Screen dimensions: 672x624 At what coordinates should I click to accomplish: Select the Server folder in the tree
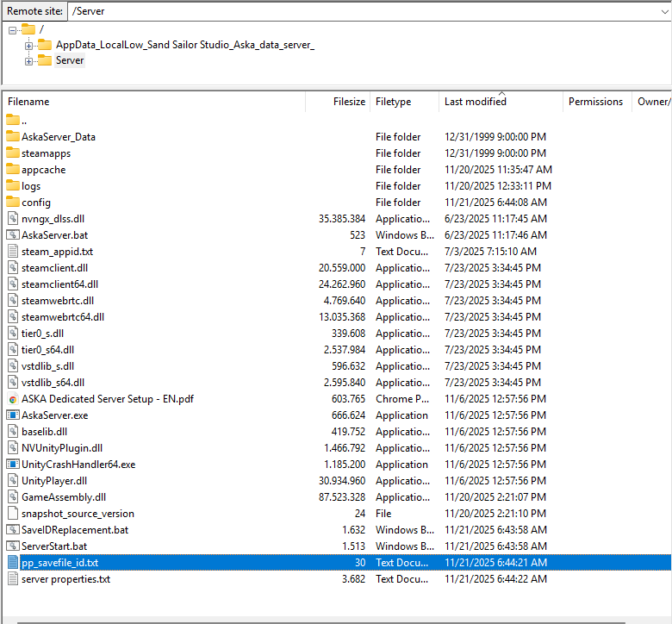(x=70, y=60)
